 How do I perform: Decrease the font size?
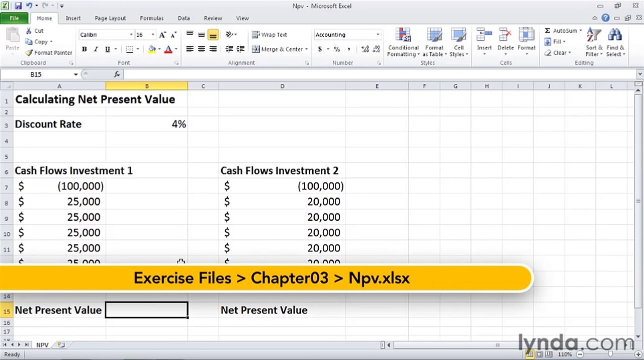pos(174,35)
